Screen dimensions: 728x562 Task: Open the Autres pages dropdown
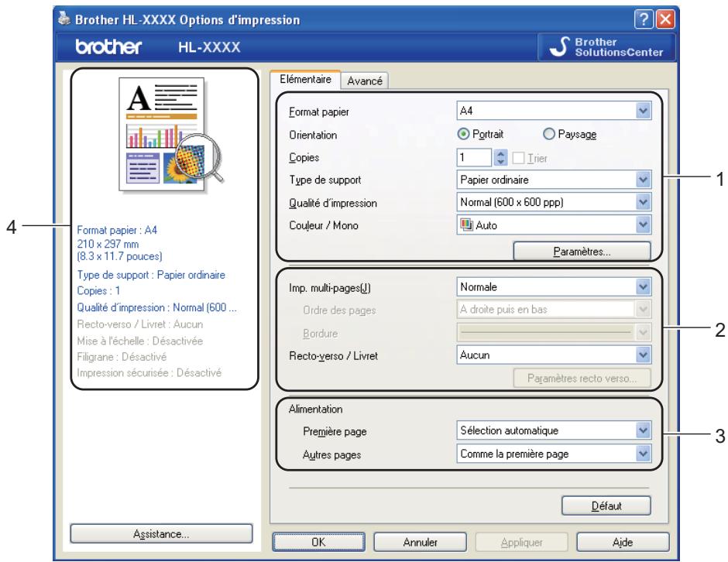click(554, 454)
